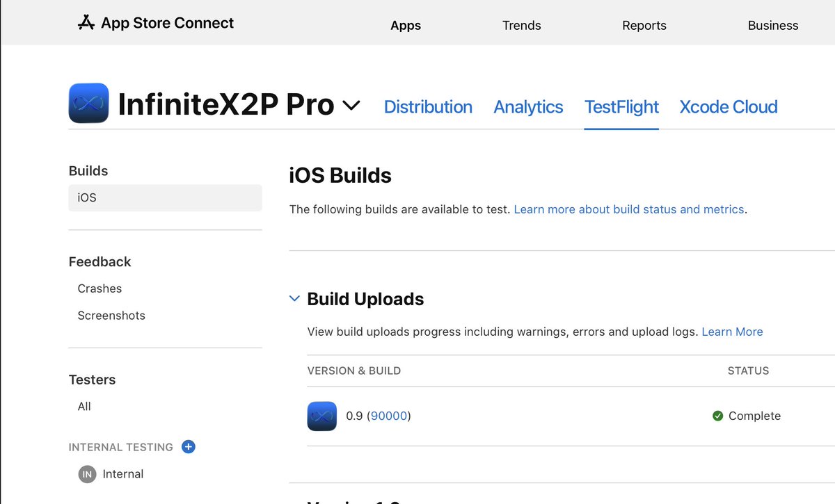
Task: Collapse the Build Uploads section
Action: tap(294, 299)
